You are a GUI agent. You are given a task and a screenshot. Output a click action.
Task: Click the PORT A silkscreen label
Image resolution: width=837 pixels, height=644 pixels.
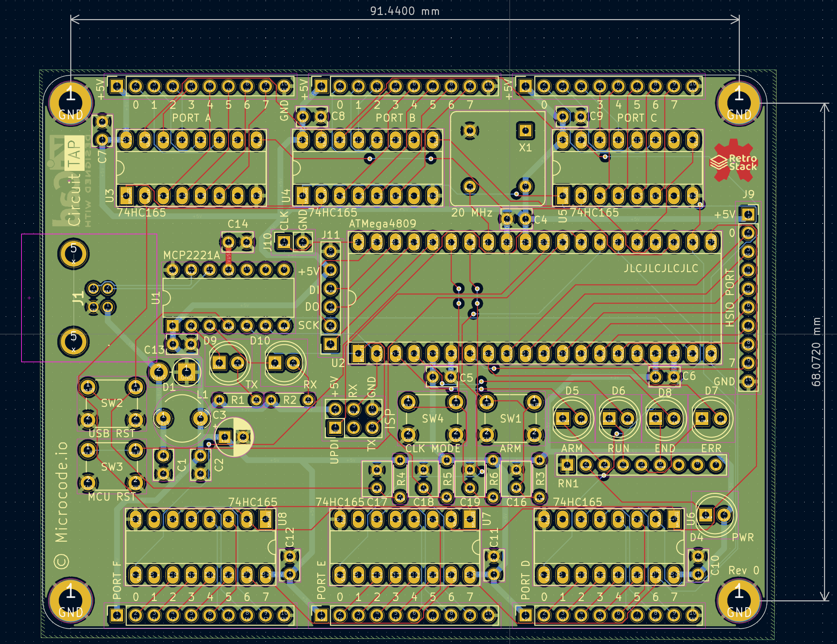click(192, 118)
